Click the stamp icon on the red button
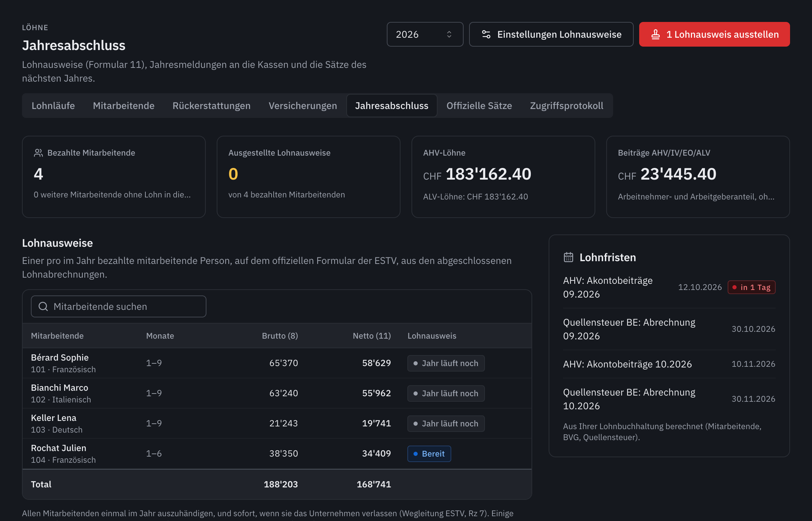Viewport: 812px width, 521px height. point(656,34)
